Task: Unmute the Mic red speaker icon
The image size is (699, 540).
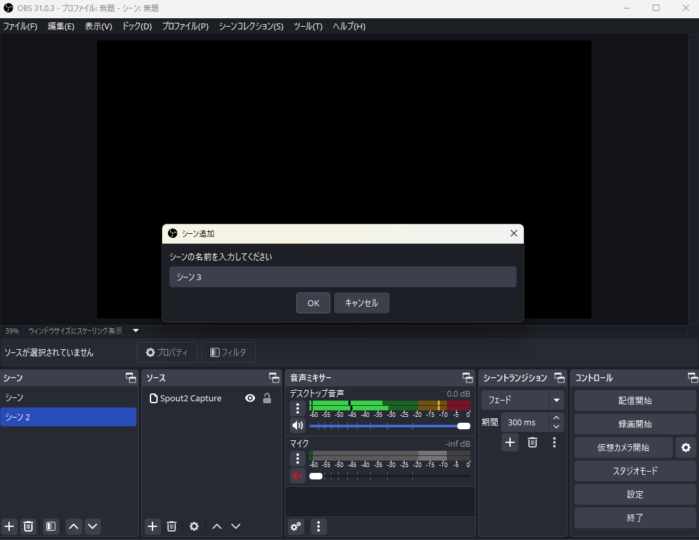Action: pyautogui.click(x=297, y=476)
